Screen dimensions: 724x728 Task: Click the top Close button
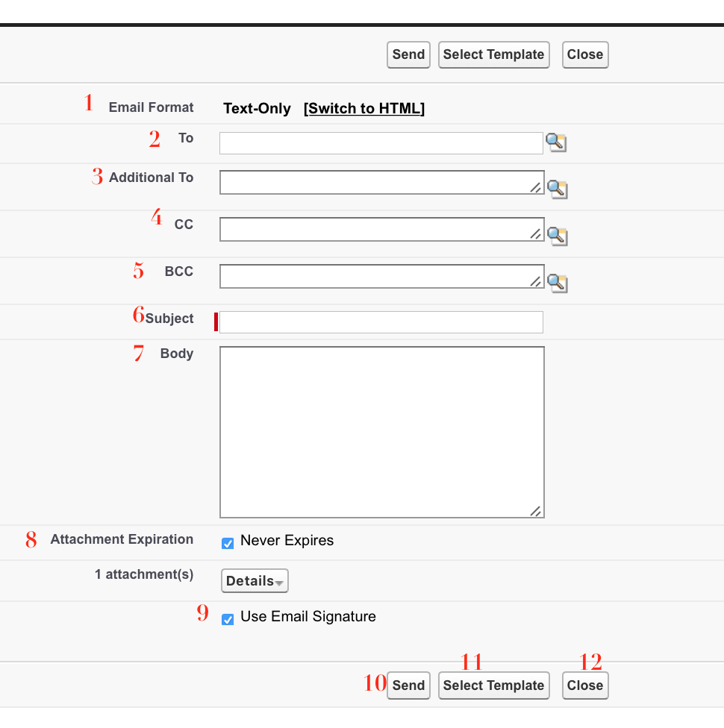[x=585, y=54]
